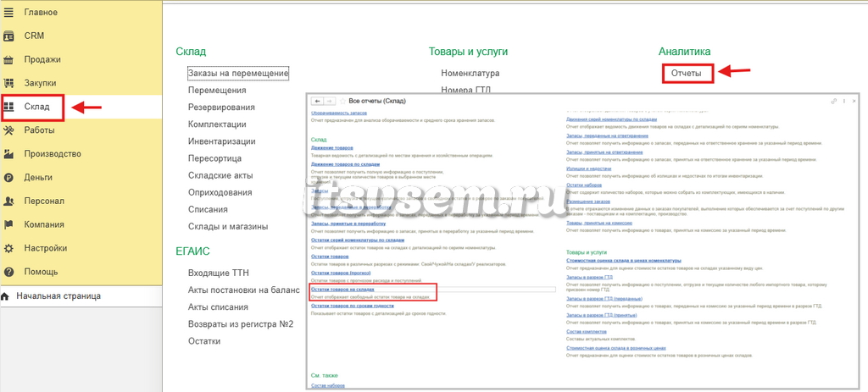Screen dimensions: 868x392
Task: Click the Начальная страница home icon
Action: 5,296
